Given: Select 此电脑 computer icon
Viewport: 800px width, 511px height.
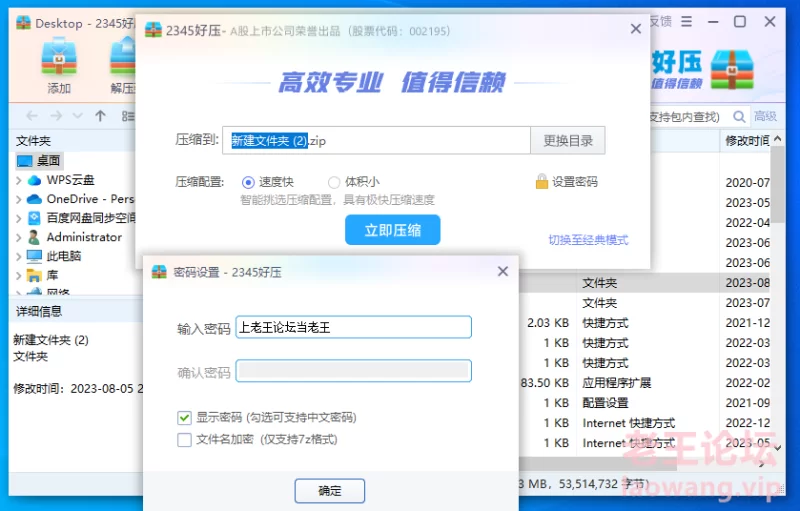Looking at the screenshot, I should (34, 256).
